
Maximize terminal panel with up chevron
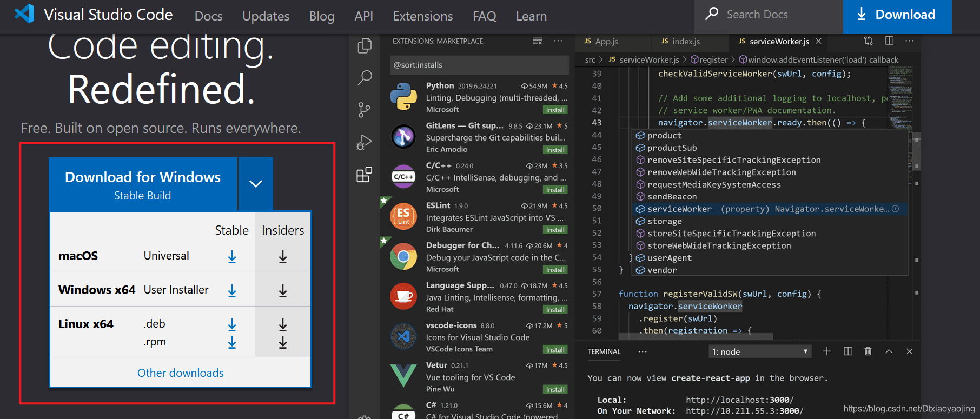[x=889, y=351]
